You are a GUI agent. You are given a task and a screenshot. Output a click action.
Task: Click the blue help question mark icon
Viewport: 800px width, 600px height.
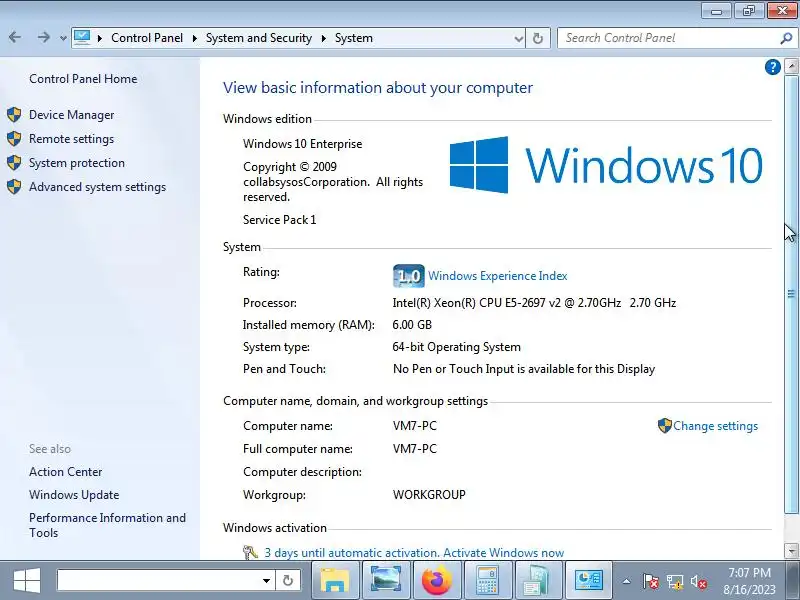772,67
